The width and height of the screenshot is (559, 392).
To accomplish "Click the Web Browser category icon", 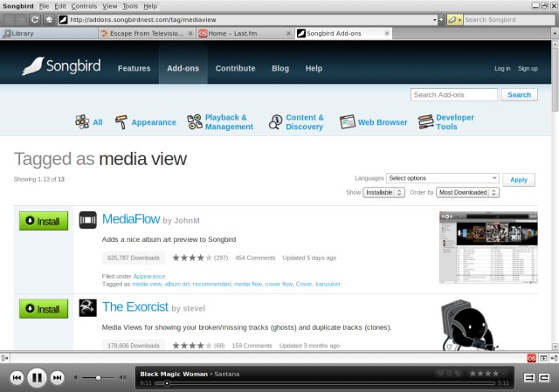I will [348, 122].
